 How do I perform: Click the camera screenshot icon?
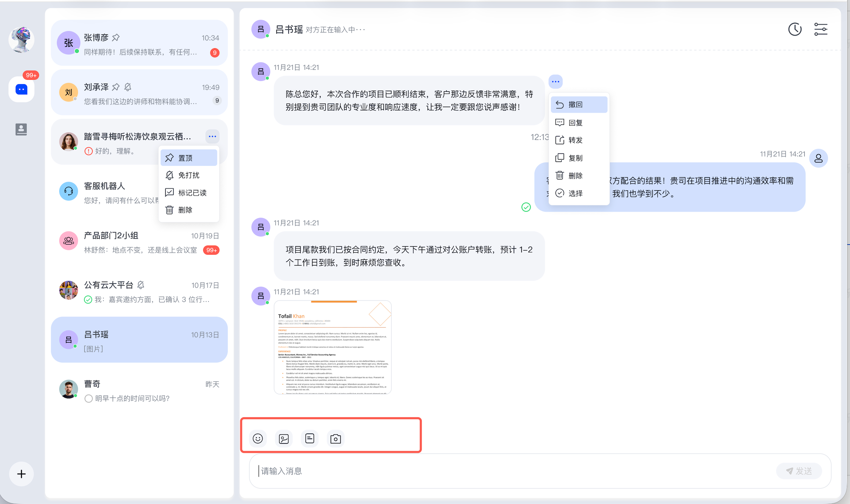(336, 439)
